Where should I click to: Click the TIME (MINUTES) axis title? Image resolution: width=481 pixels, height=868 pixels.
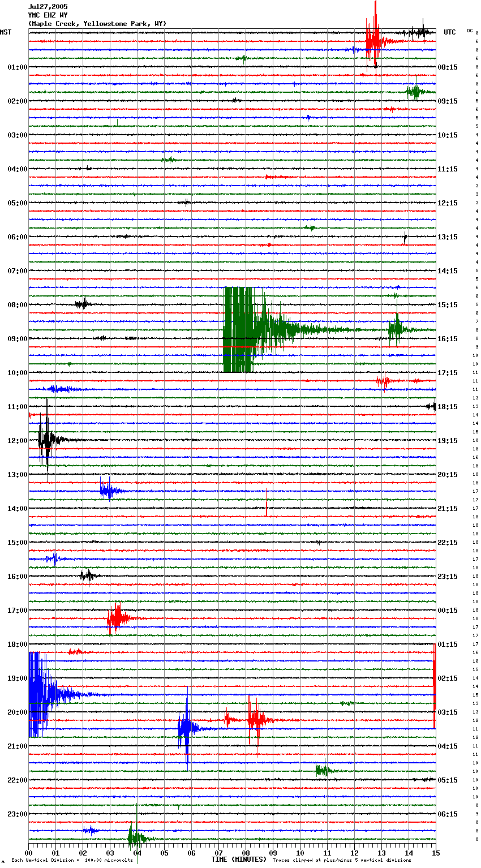(x=239, y=860)
